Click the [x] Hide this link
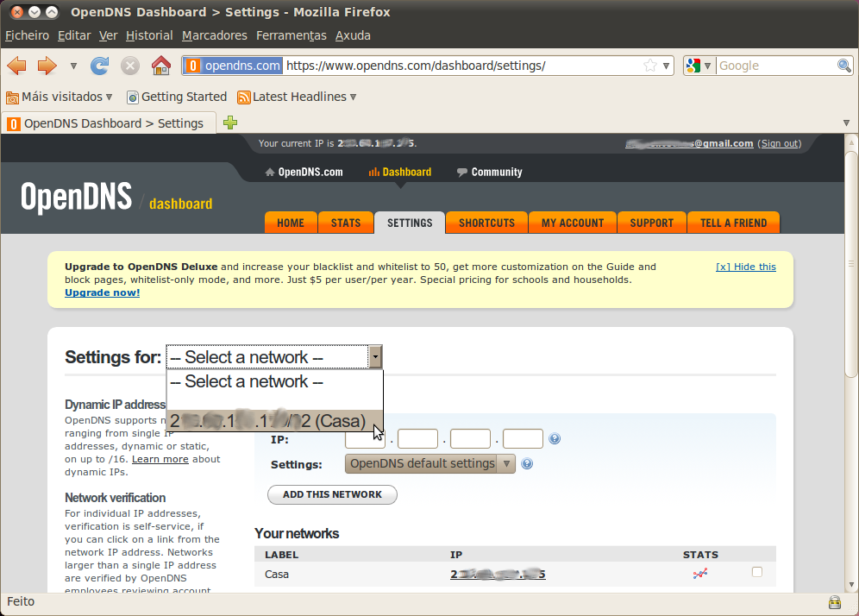Image resolution: width=859 pixels, height=616 pixels. (x=746, y=267)
